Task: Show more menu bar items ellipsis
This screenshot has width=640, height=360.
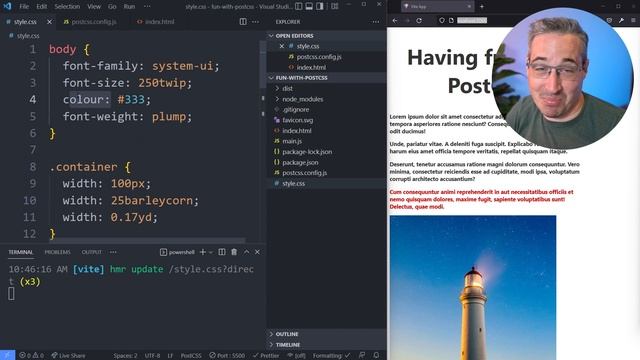Action: [147, 7]
